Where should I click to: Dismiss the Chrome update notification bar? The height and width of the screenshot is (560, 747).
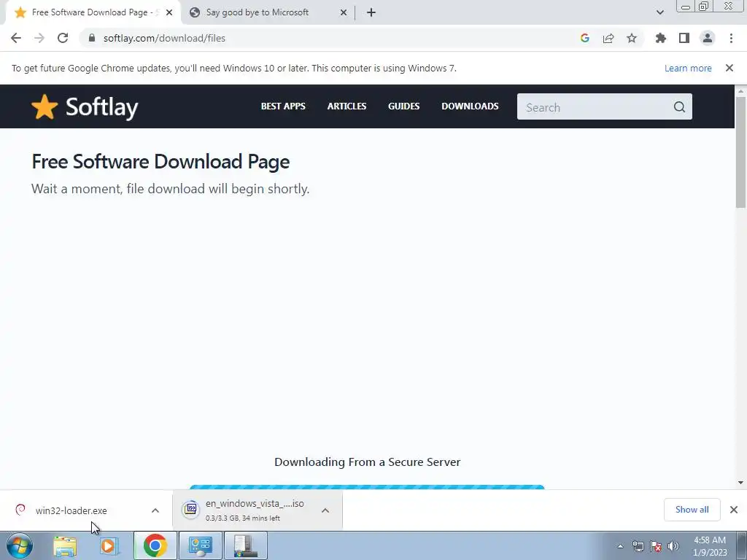tap(729, 68)
